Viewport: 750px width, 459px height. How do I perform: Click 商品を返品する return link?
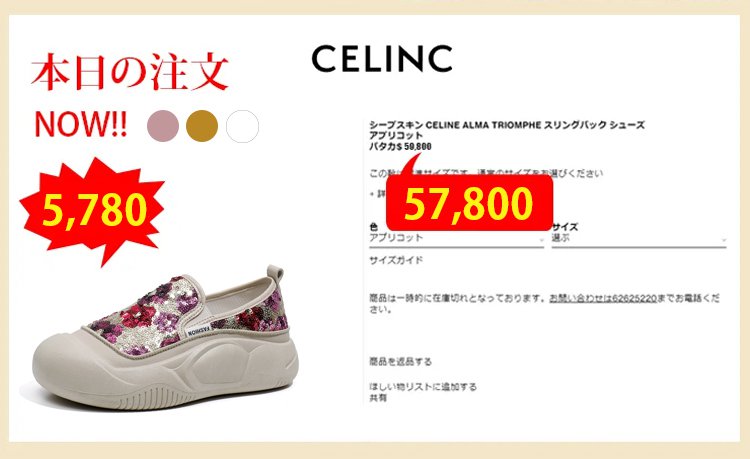tap(400, 361)
